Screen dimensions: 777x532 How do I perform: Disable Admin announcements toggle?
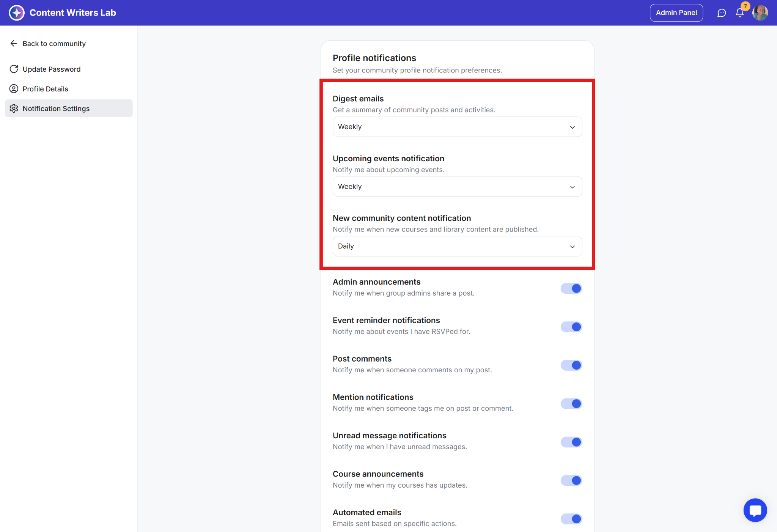pyautogui.click(x=571, y=288)
